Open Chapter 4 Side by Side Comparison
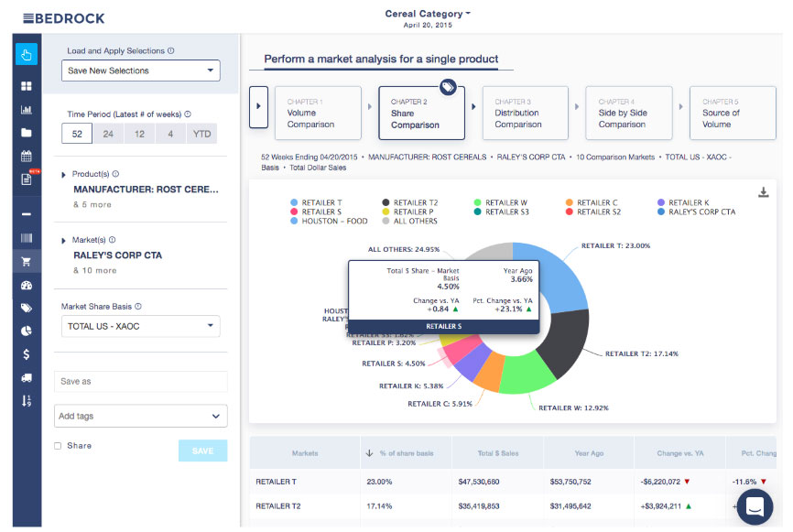Screen dimensions: 793x532 pyautogui.click(x=629, y=113)
